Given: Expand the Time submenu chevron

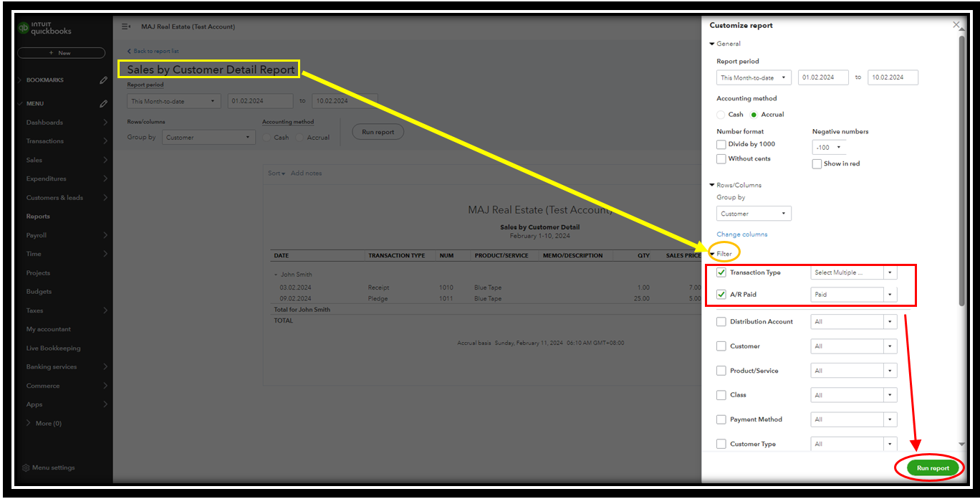Looking at the screenshot, I should pos(105,254).
